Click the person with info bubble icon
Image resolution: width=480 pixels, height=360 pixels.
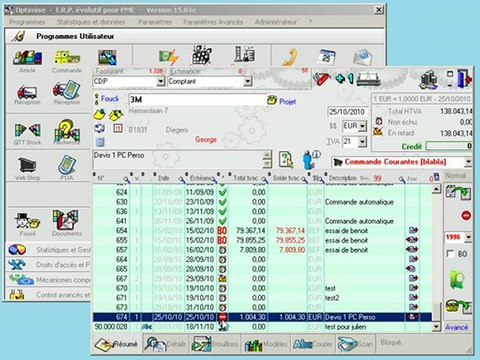(311, 159)
